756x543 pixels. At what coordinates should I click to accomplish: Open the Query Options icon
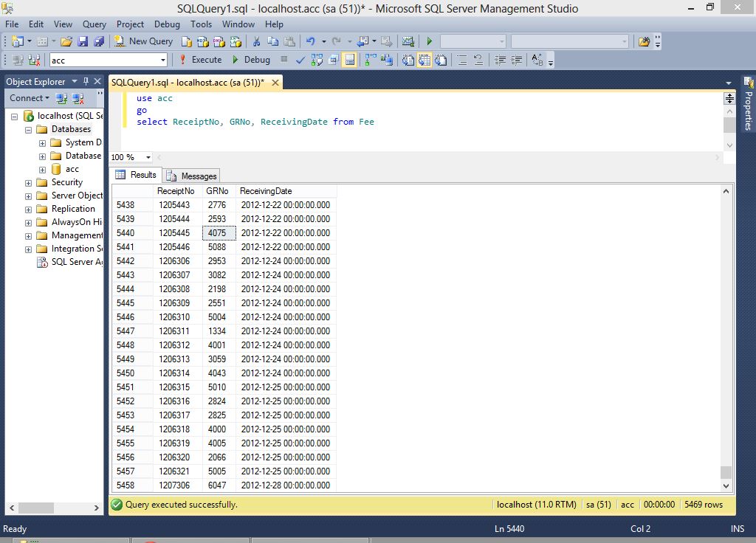(333, 60)
